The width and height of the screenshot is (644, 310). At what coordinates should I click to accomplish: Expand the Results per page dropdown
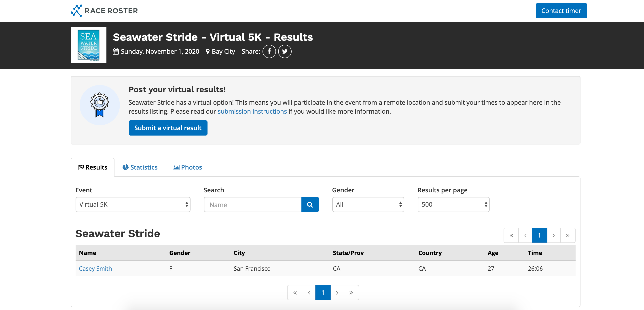[453, 204]
